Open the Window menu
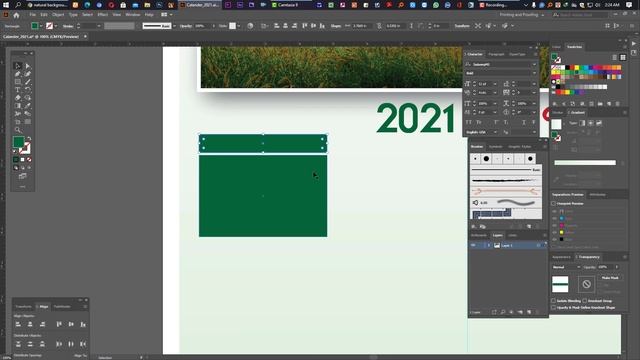 (132, 15)
